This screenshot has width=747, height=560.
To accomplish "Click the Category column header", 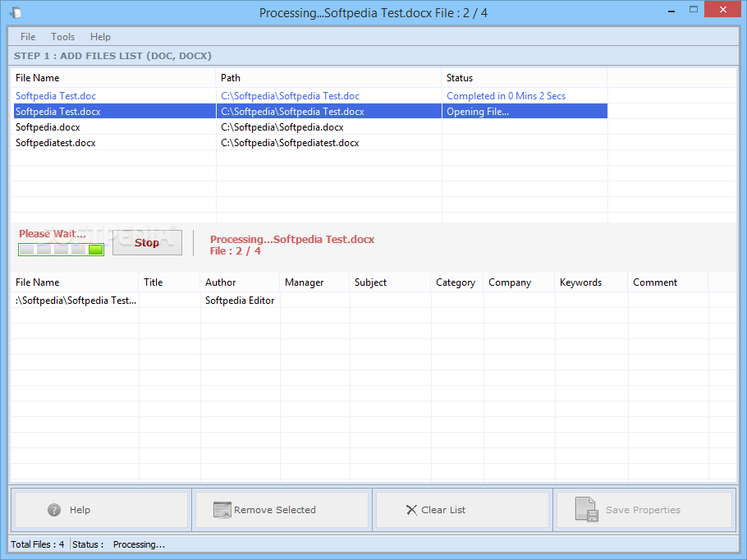I will (457, 282).
